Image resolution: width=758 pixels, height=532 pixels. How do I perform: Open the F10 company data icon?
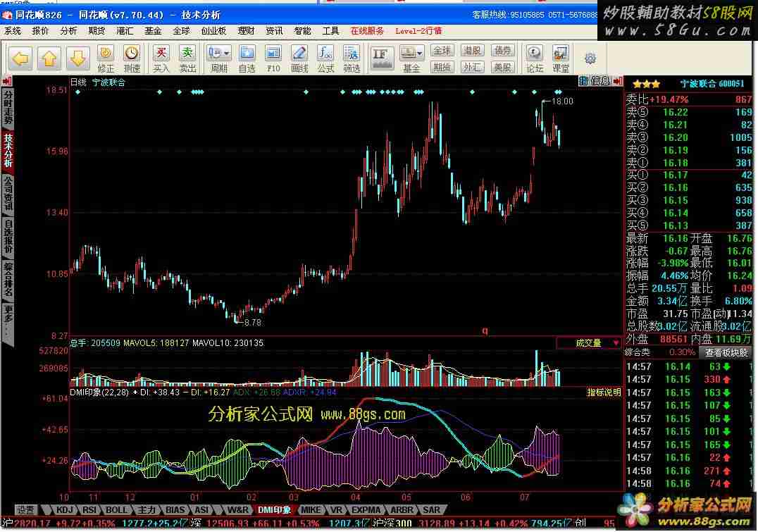tap(273, 58)
